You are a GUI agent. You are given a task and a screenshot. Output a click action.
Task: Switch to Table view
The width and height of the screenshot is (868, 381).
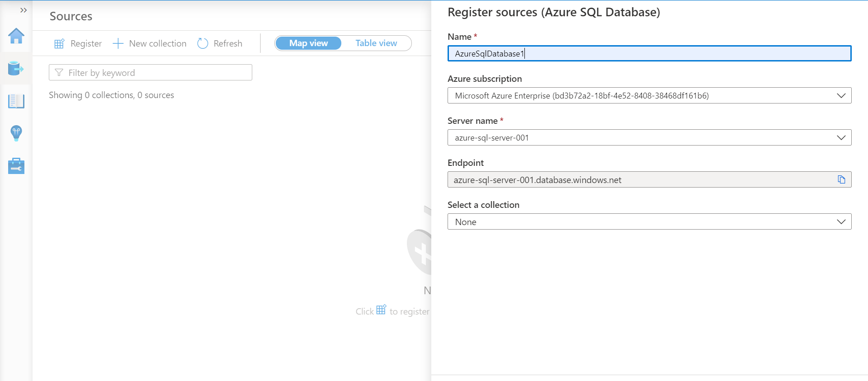(376, 43)
